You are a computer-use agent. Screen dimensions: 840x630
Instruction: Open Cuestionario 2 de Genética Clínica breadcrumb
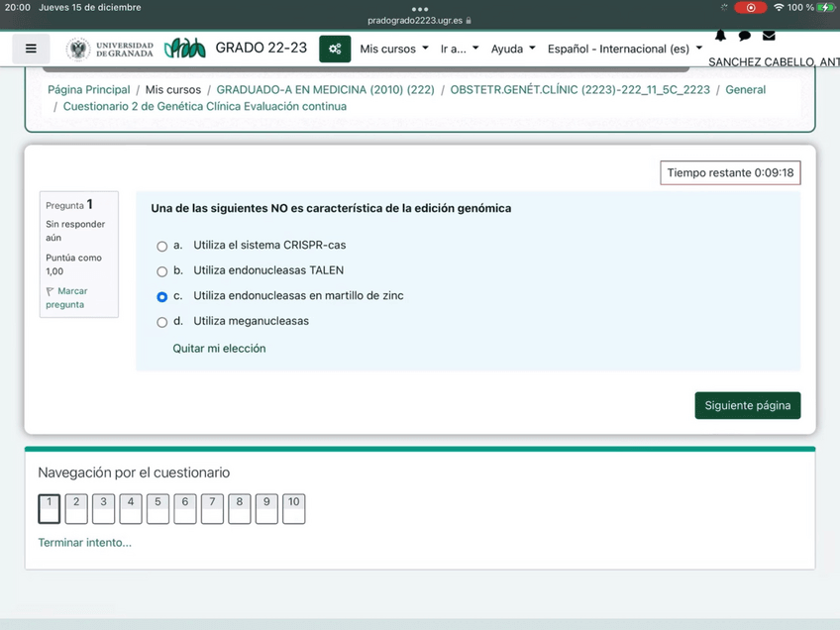[x=205, y=106]
